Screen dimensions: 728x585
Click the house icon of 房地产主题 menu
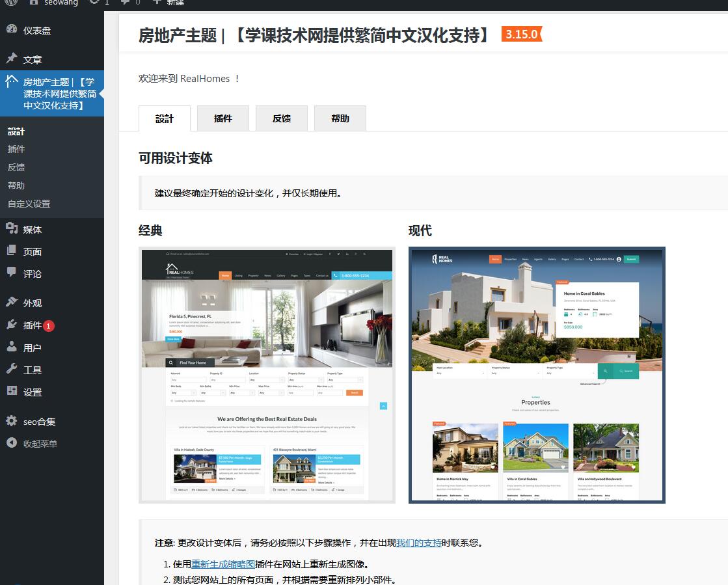click(x=12, y=82)
